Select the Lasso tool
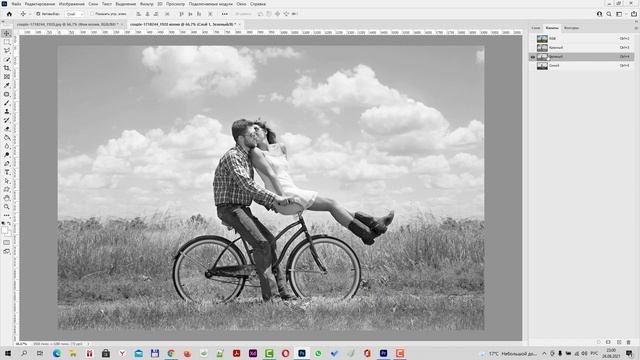Screen dimensions: 640x360 tap(7, 51)
